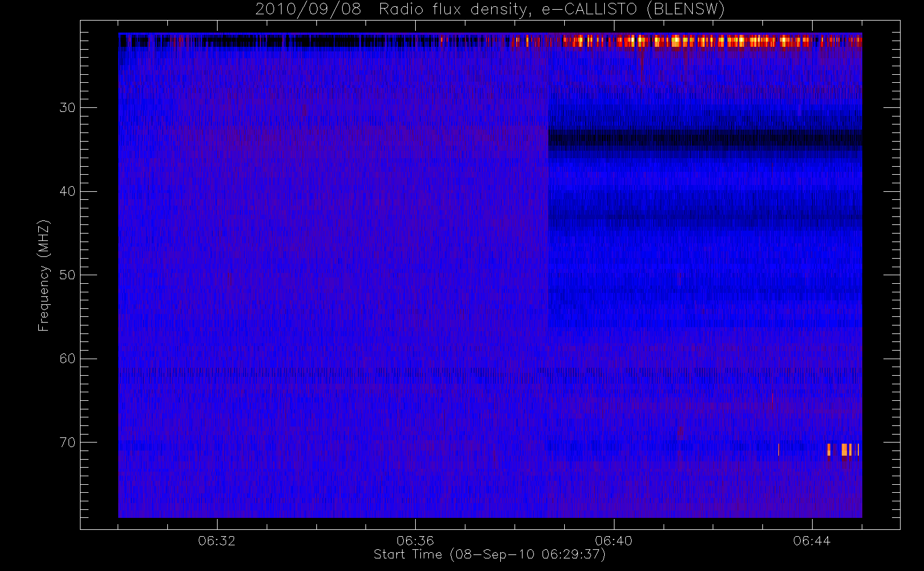Select the 70 MHz frequency tick label

pos(67,443)
